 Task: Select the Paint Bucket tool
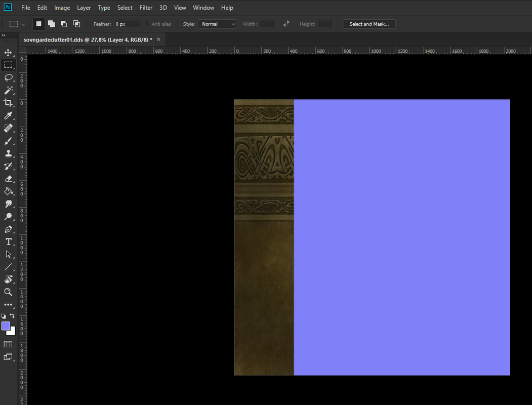[8, 191]
